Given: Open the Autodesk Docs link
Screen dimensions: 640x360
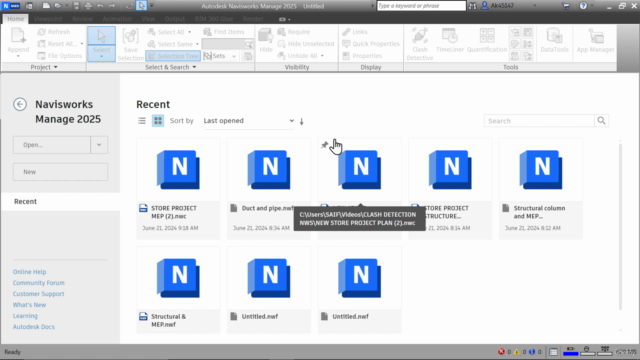Looking at the screenshot, I should click(x=33, y=327).
